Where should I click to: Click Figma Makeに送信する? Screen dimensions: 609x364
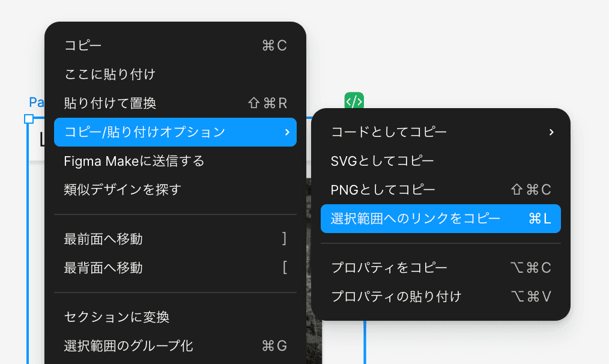[x=175, y=161]
